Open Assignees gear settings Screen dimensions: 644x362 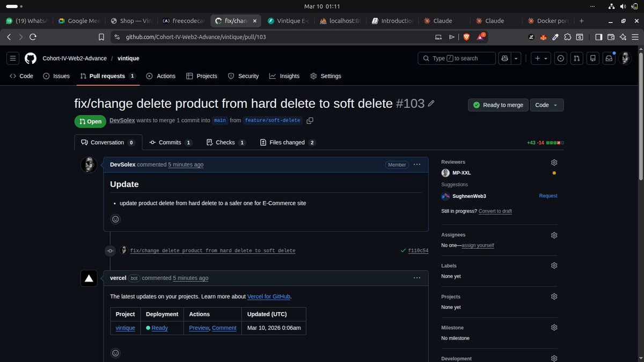pos(554,235)
